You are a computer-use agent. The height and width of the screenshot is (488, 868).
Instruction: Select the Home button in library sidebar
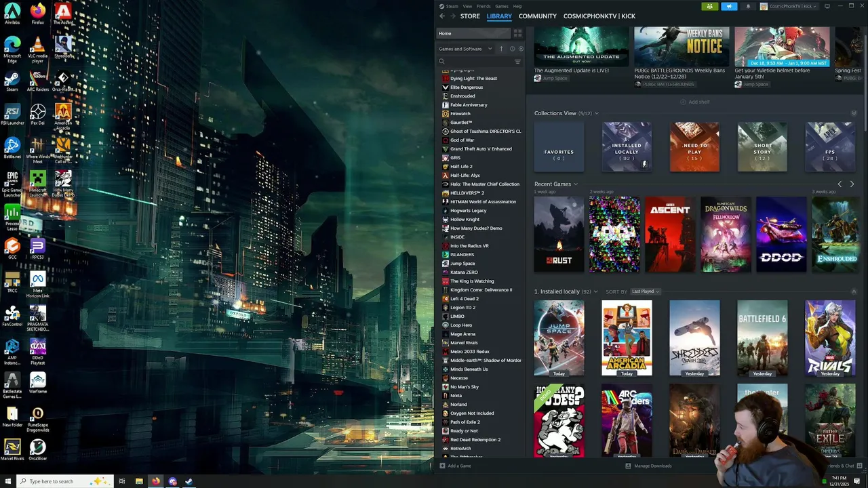point(473,33)
